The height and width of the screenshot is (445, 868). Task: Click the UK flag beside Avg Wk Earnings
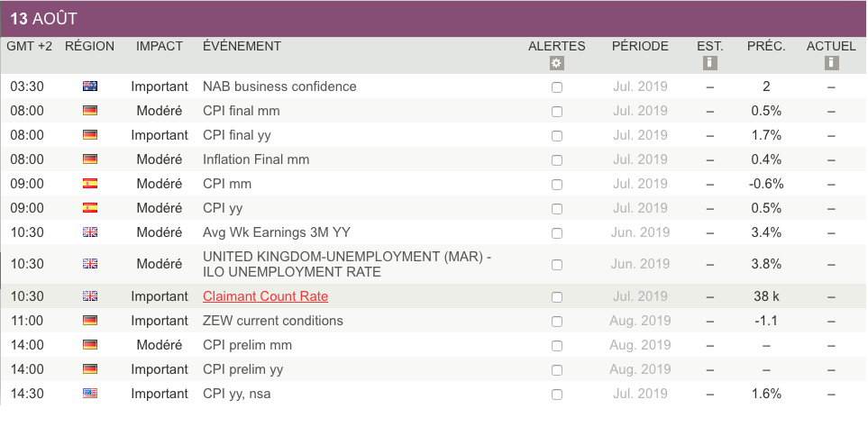90,232
